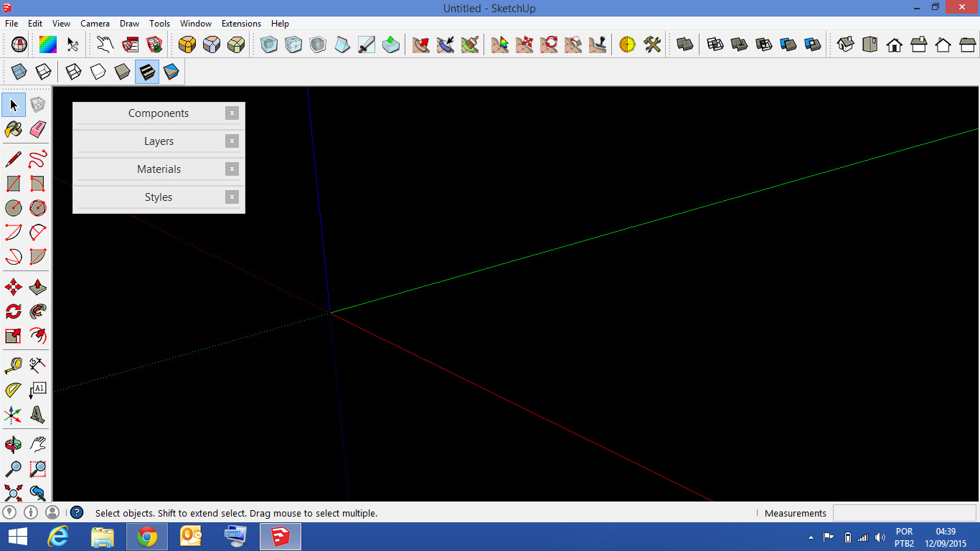Screen dimensions: 980x551
Task: Choose the Tape Measure tool
Action: pyautogui.click(x=13, y=365)
